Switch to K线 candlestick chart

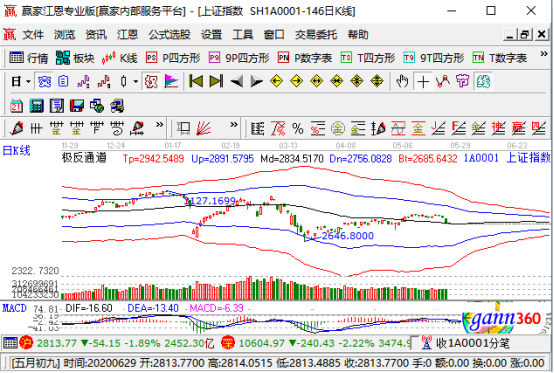point(119,58)
